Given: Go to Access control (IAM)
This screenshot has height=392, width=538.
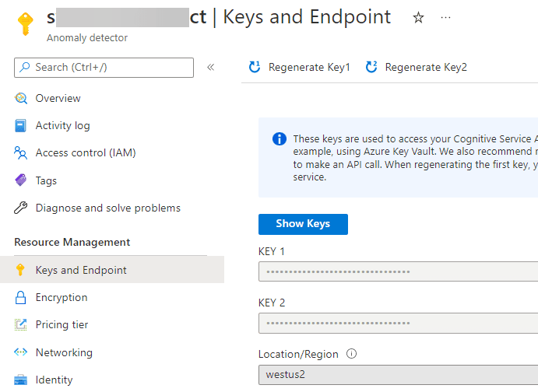Looking at the screenshot, I should [86, 152].
